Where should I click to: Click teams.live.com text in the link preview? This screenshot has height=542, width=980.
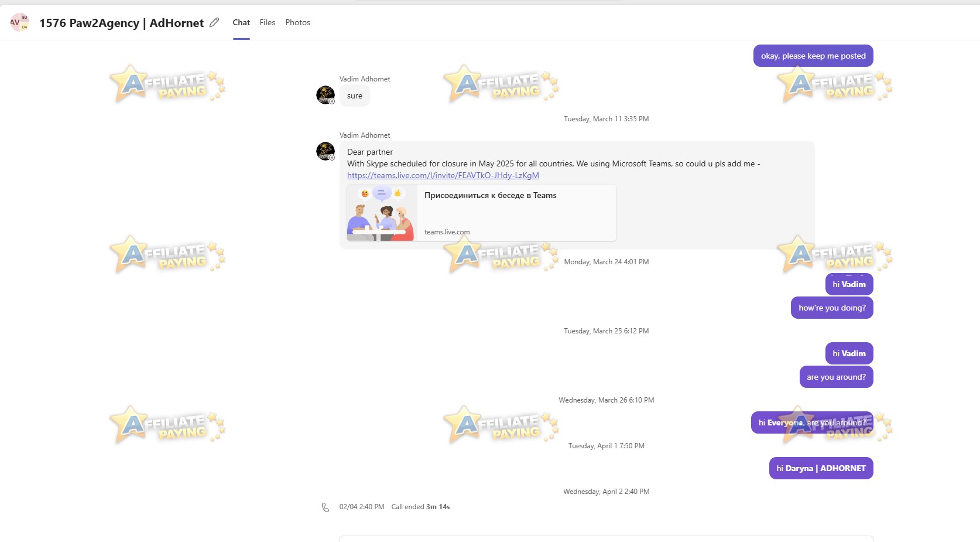[446, 231]
